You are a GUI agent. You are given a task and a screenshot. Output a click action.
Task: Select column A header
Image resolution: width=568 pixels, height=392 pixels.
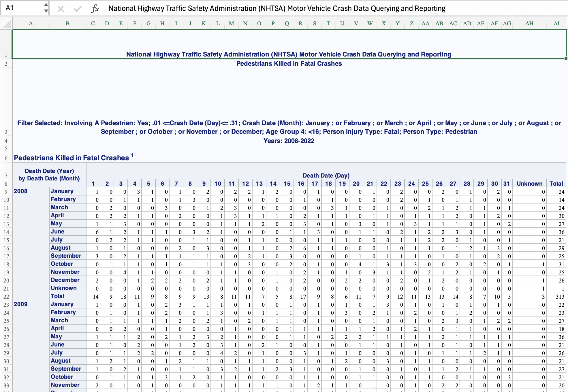coord(31,24)
